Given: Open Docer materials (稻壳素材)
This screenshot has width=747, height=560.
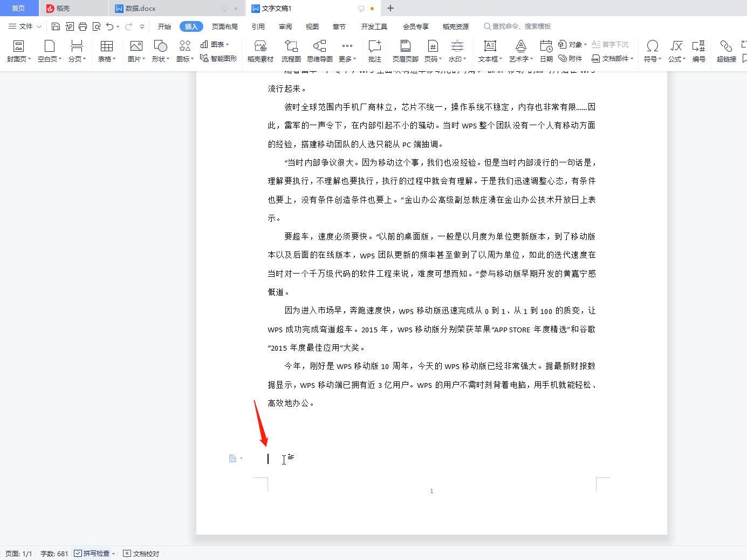Looking at the screenshot, I should point(260,51).
